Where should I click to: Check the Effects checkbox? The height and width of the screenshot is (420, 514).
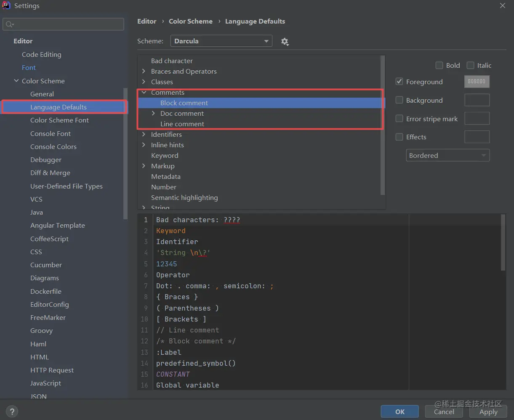[x=399, y=137]
